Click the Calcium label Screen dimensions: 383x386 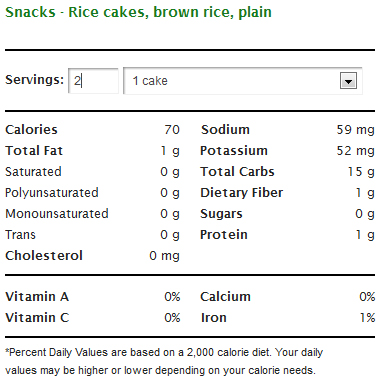click(x=225, y=296)
